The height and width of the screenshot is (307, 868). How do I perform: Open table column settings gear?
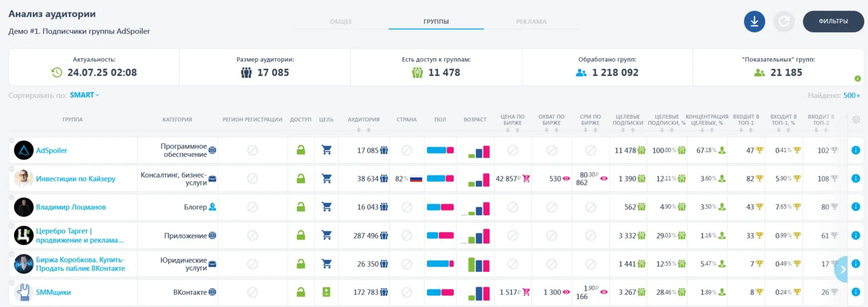click(856, 120)
